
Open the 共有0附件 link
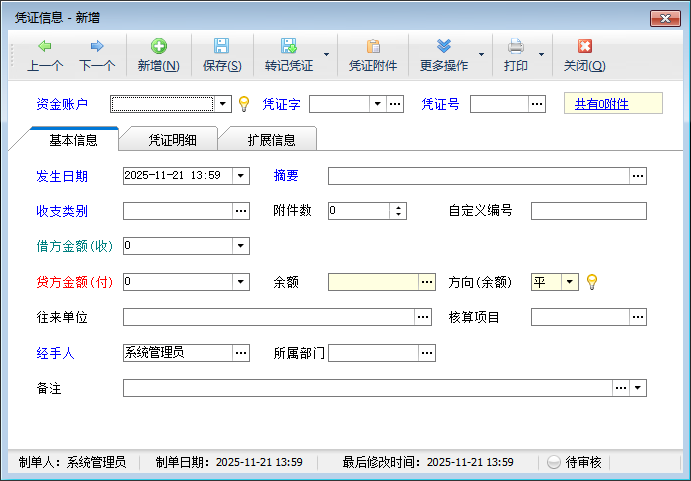point(602,104)
